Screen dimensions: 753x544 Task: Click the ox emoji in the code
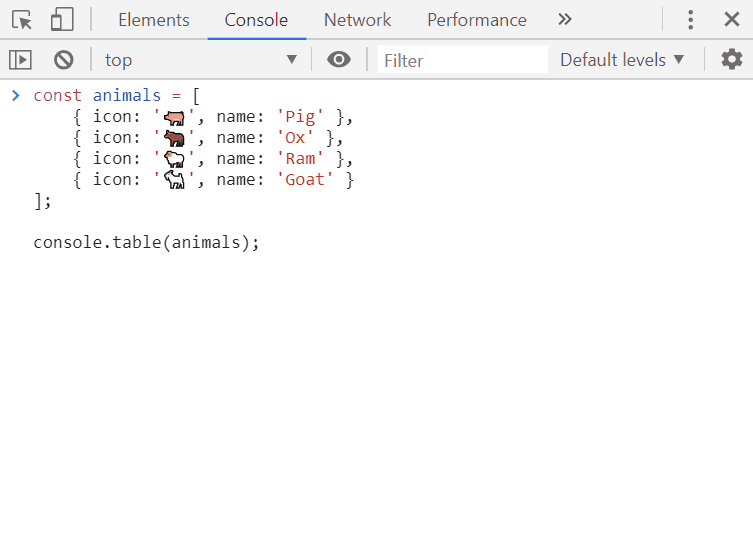click(174, 138)
